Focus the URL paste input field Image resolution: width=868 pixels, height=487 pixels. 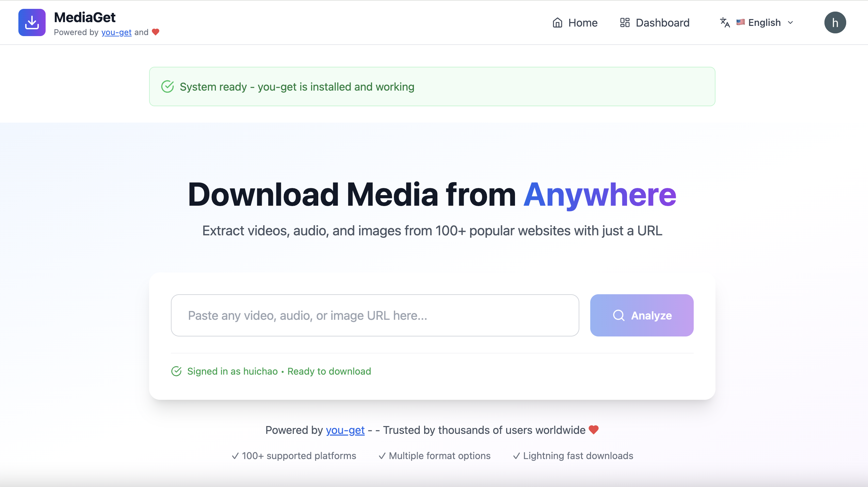pyautogui.click(x=375, y=315)
